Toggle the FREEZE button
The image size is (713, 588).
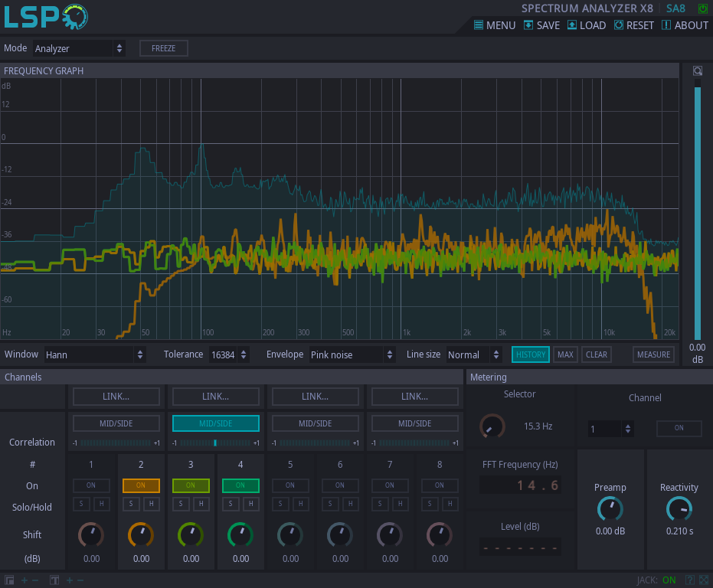[164, 48]
